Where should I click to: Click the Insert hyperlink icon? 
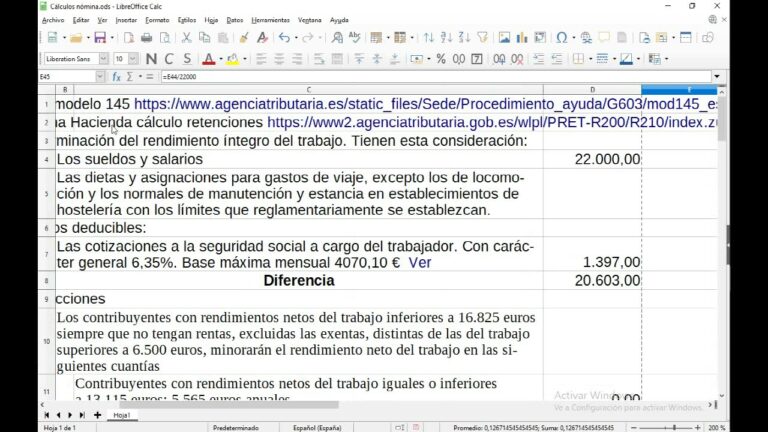[x=586, y=38]
